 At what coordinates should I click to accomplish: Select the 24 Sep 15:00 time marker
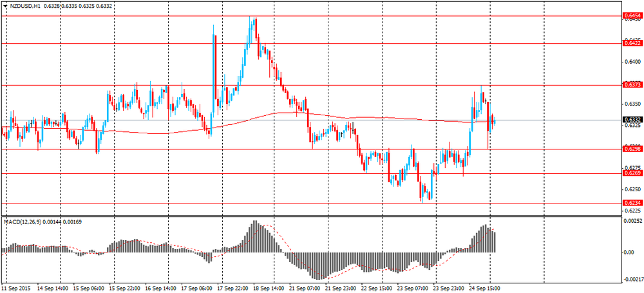(486, 288)
